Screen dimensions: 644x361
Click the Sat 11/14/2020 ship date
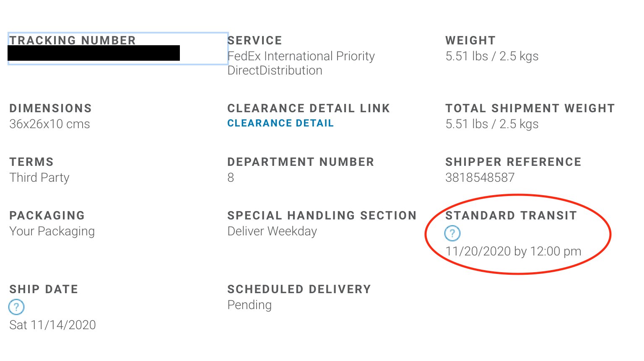tap(52, 325)
